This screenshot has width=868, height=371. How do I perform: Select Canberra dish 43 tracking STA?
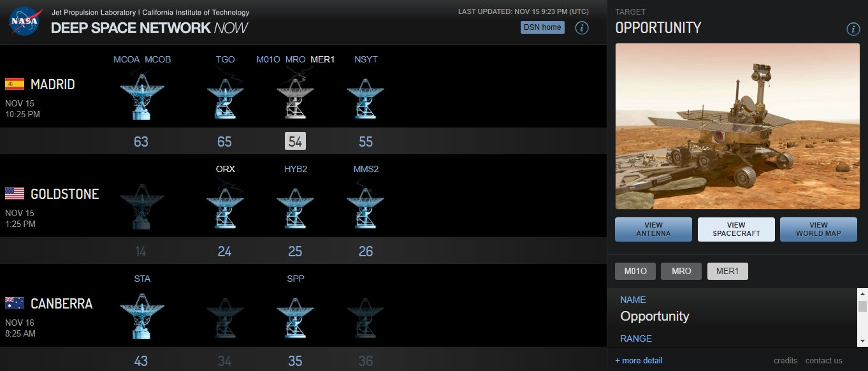141,316
